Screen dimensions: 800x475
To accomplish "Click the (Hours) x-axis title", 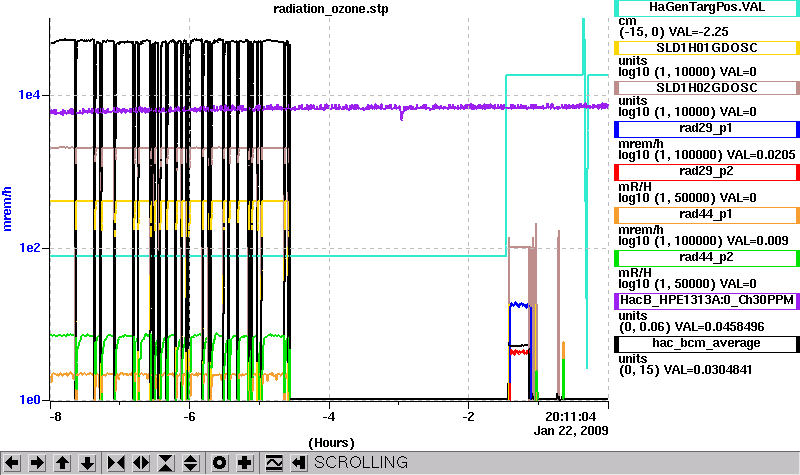I will point(331,443).
